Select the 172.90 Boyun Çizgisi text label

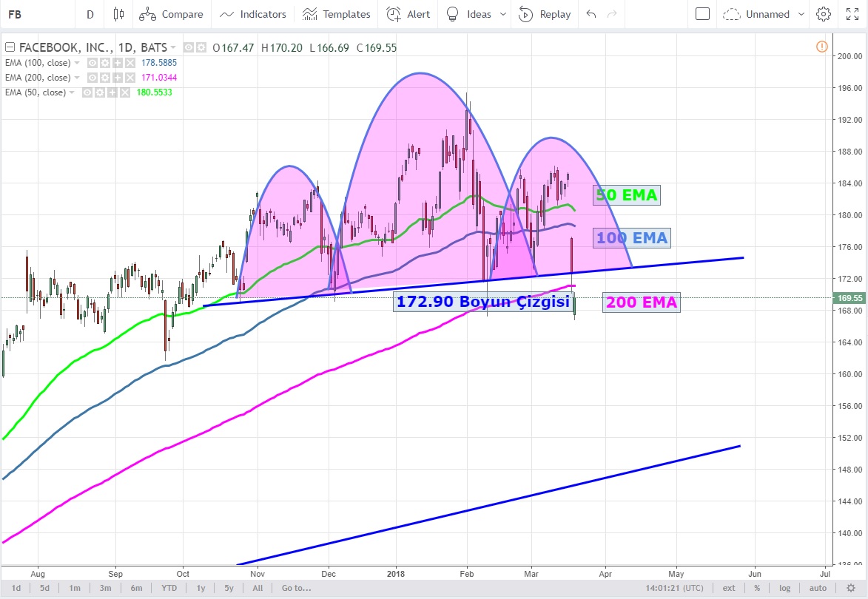tap(482, 302)
